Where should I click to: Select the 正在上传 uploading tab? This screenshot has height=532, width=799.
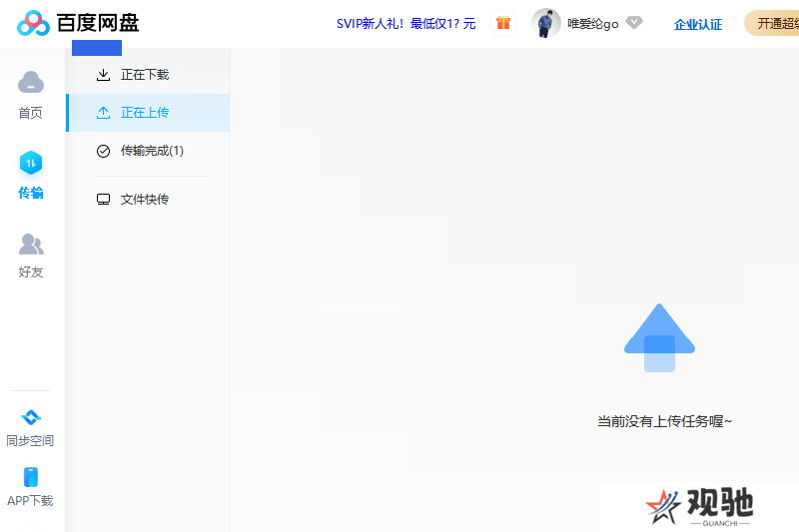point(148,113)
